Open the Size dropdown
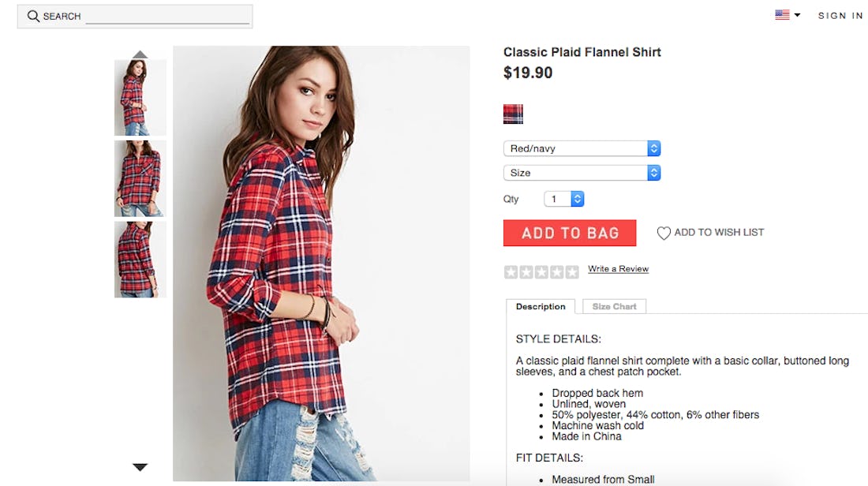The height and width of the screenshot is (486, 868). tap(582, 173)
